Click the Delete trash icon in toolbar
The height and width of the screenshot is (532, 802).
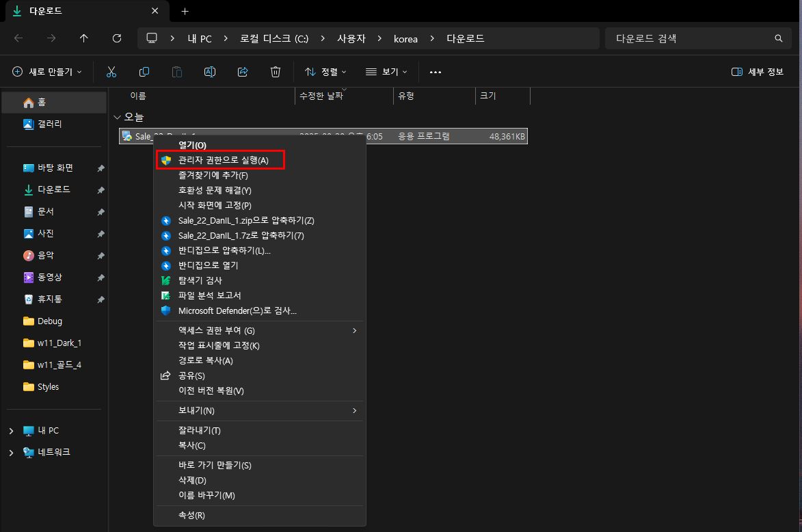coord(276,72)
